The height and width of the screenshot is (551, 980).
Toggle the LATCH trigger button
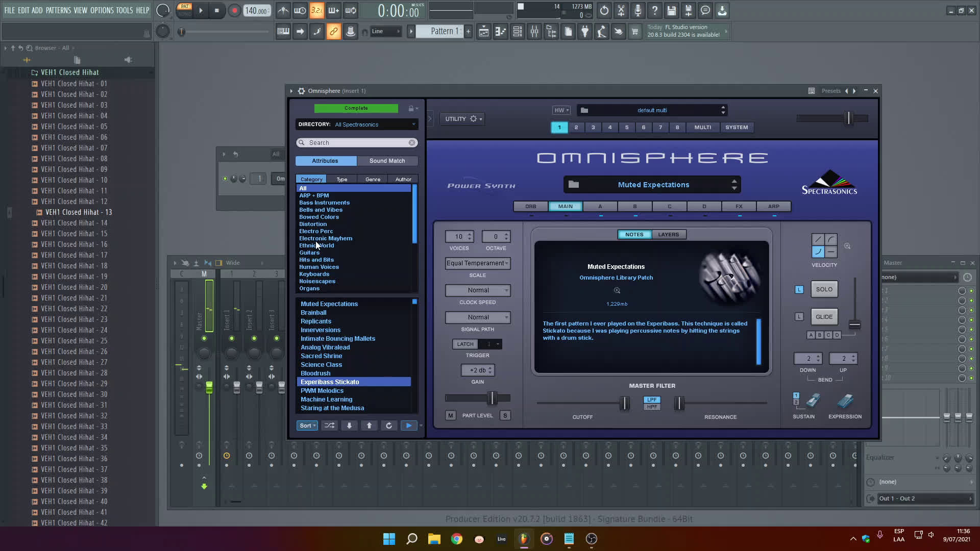[x=465, y=344]
